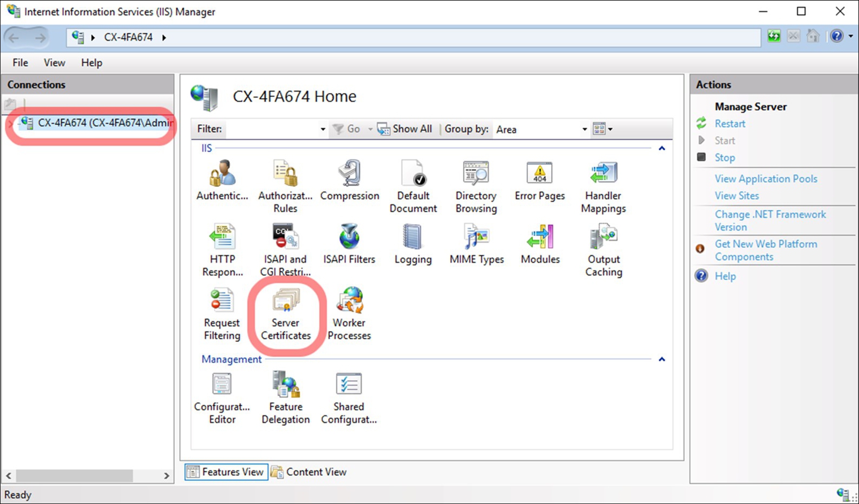The height and width of the screenshot is (504, 859).
Task: Open the Filter dropdown arrow
Action: (323, 129)
